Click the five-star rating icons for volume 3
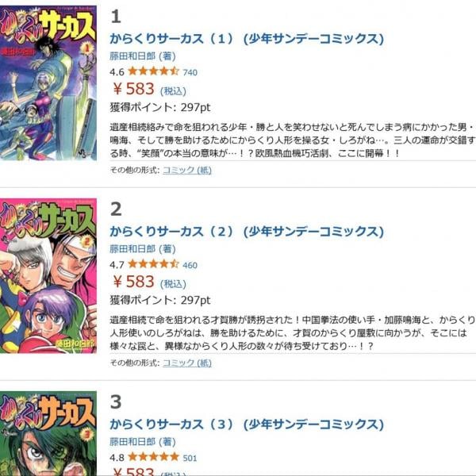This screenshot has height=476, width=476. [153, 457]
